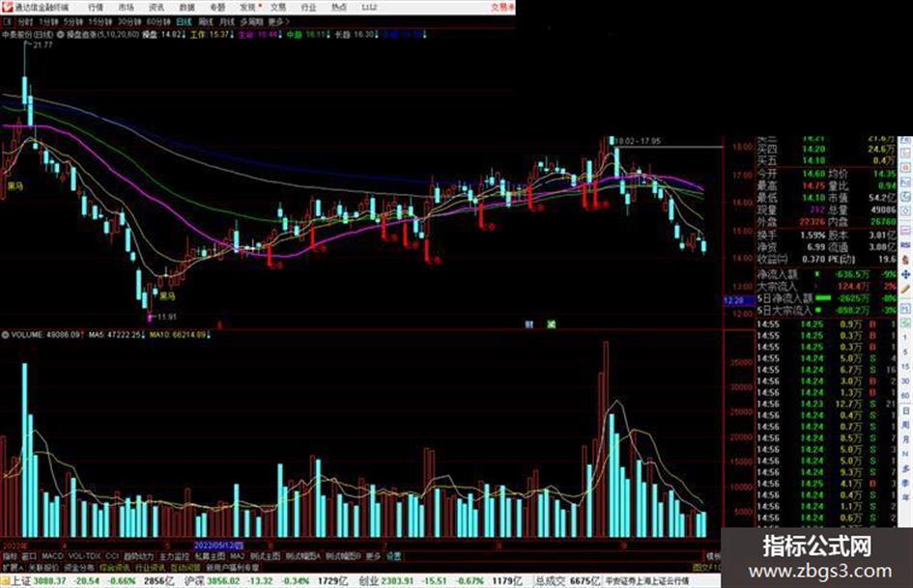Screen dimensions: 913x588
Task: Apply the 私募主图 indicator tab
Action: (211, 556)
